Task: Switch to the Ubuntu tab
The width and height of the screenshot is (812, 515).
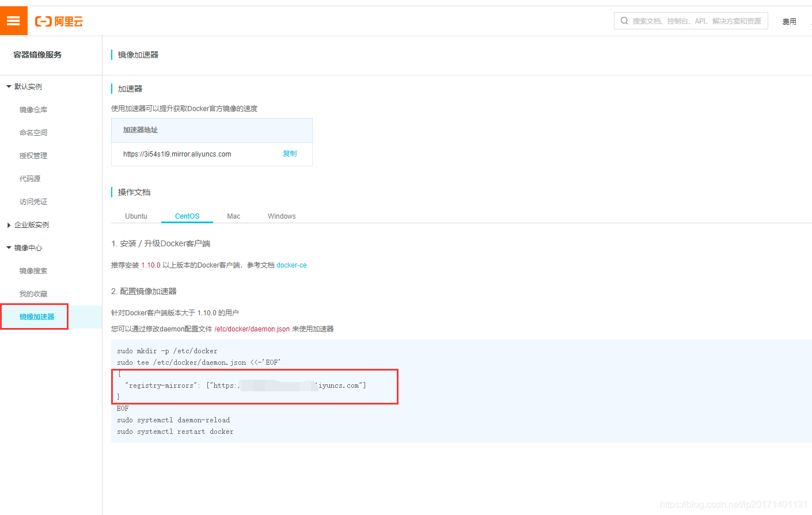Action: tap(136, 216)
